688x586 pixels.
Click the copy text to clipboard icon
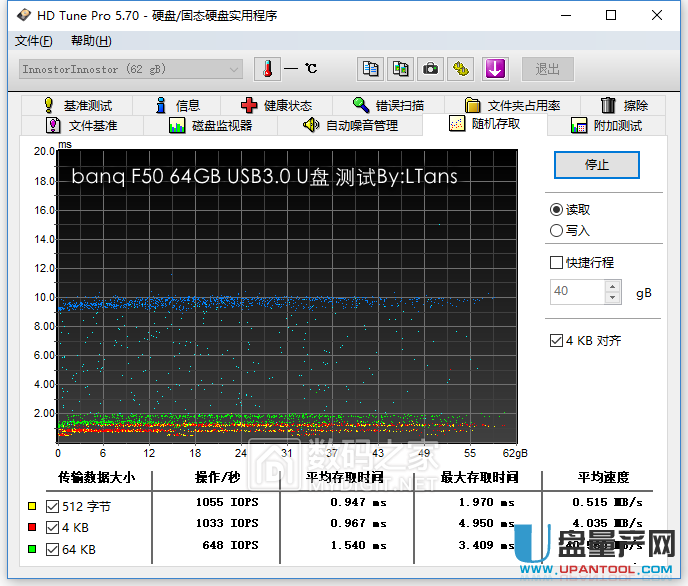[371, 69]
